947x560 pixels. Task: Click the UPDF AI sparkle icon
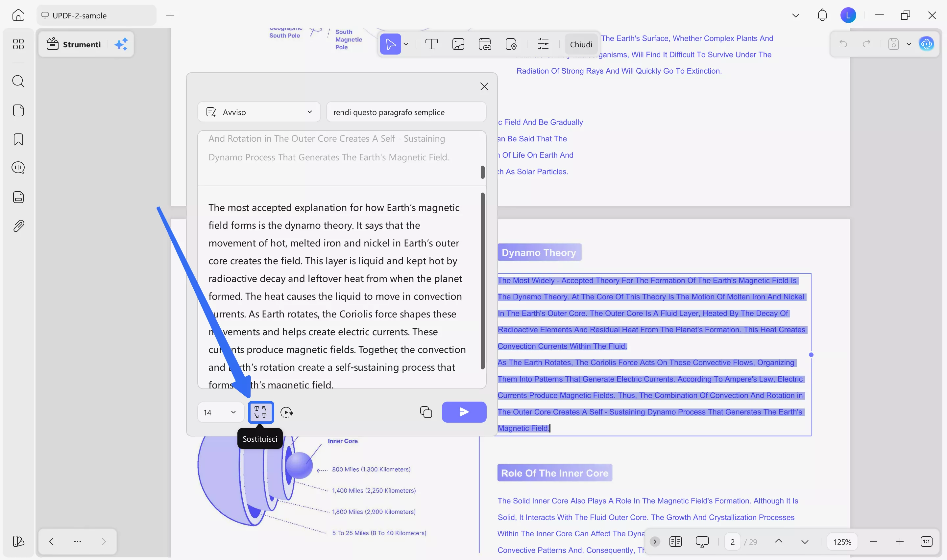121,44
